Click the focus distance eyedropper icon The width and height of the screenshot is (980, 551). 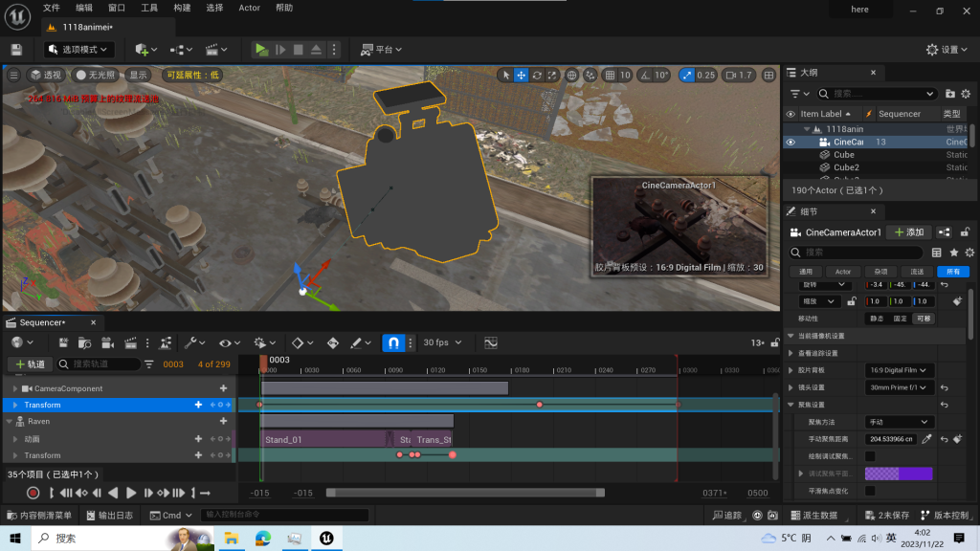pos(926,439)
